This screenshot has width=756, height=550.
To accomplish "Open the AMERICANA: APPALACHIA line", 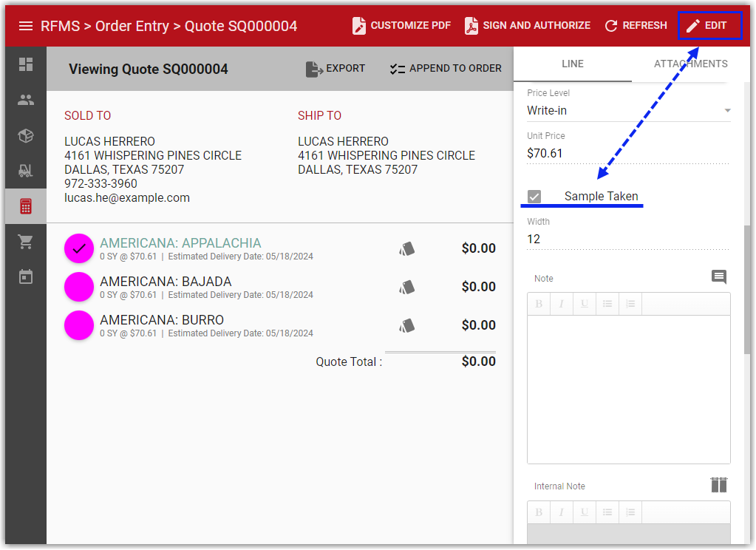I will 180,242.
